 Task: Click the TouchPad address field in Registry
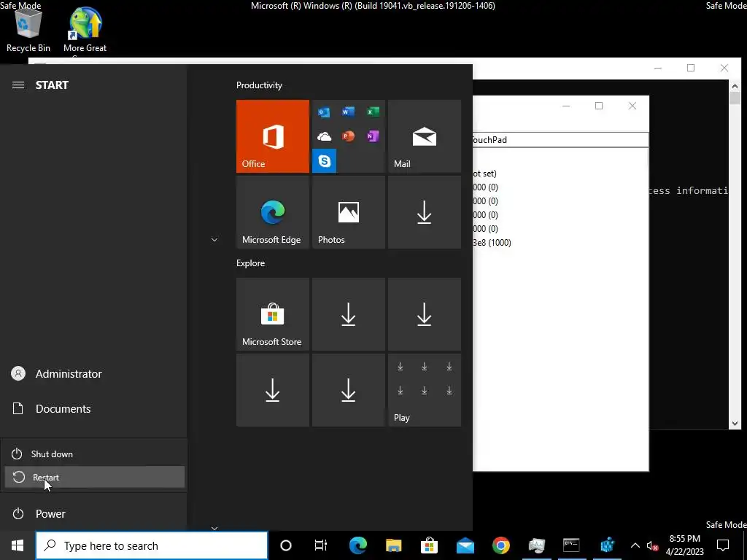[x=561, y=139]
